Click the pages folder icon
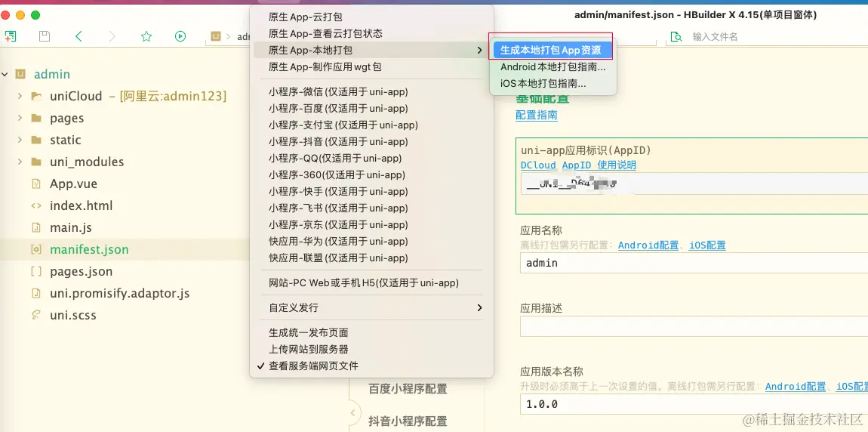The height and width of the screenshot is (432, 868). 36,118
